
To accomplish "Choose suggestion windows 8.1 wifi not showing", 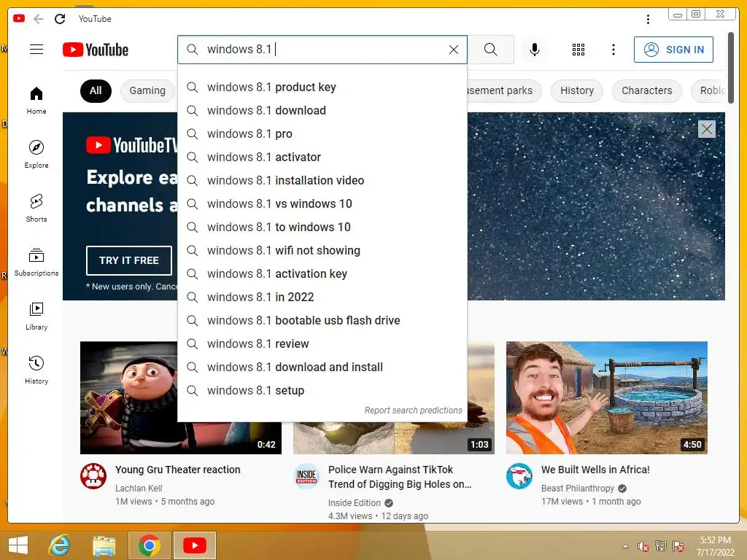I will tap(322, 251).
